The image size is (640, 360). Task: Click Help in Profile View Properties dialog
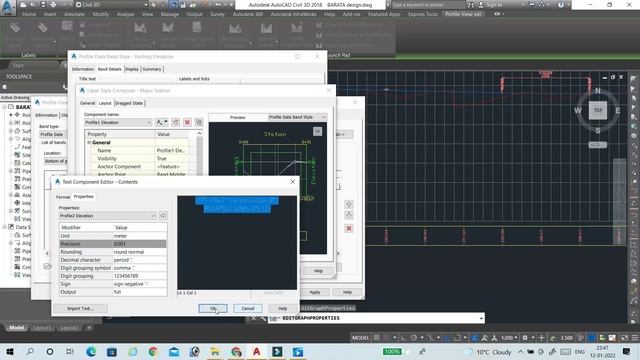tap(347, 292)
